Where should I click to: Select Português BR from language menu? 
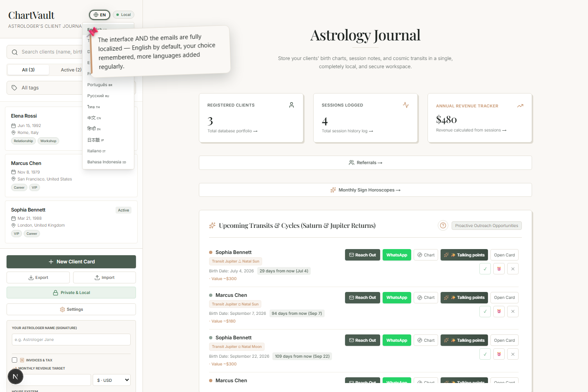[x=108, y=85]
